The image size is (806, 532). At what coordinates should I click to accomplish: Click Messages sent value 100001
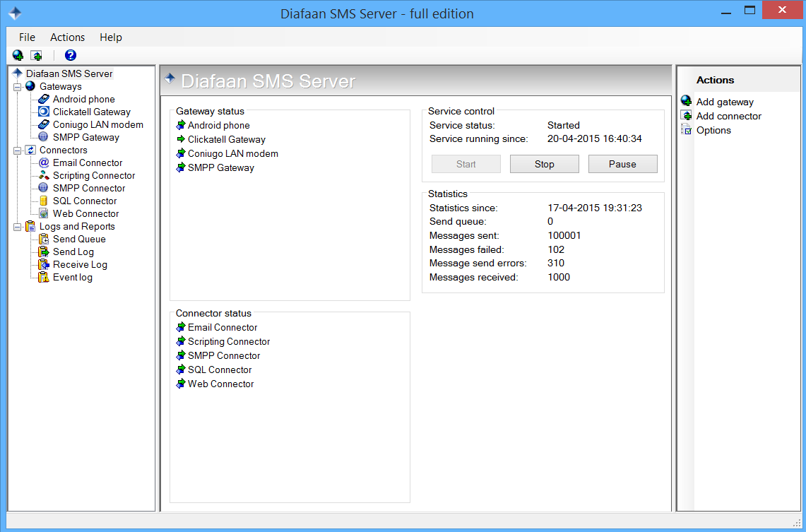point(564,235)
